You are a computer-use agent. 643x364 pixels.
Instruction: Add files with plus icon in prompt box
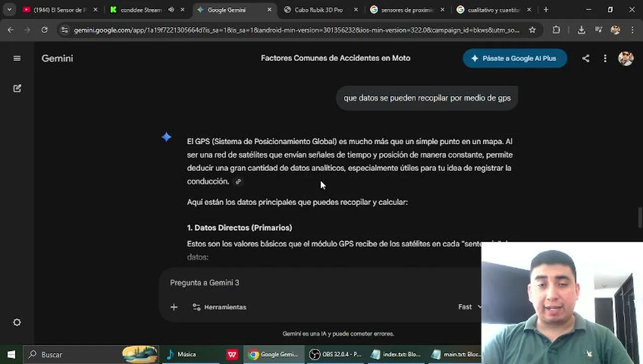point(174,307)
